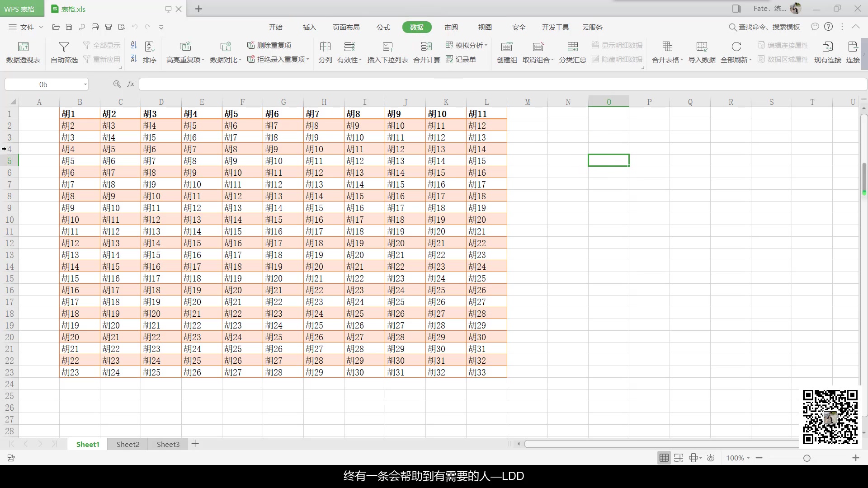The height and width of the screenshot is (488, 868).
Task: Toggle eye-protection mode icon in status bar
Action: pyautogui.click(x=711, y=458)
